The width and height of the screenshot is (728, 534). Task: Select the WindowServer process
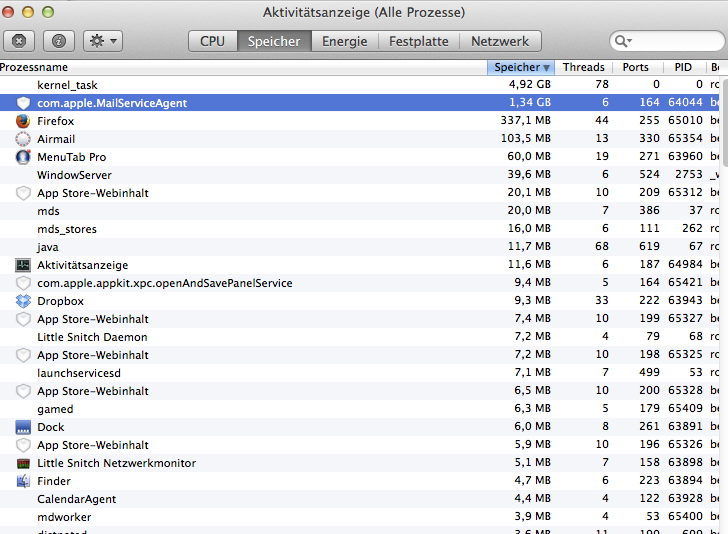pyautogui.click(x=360, y=175)
